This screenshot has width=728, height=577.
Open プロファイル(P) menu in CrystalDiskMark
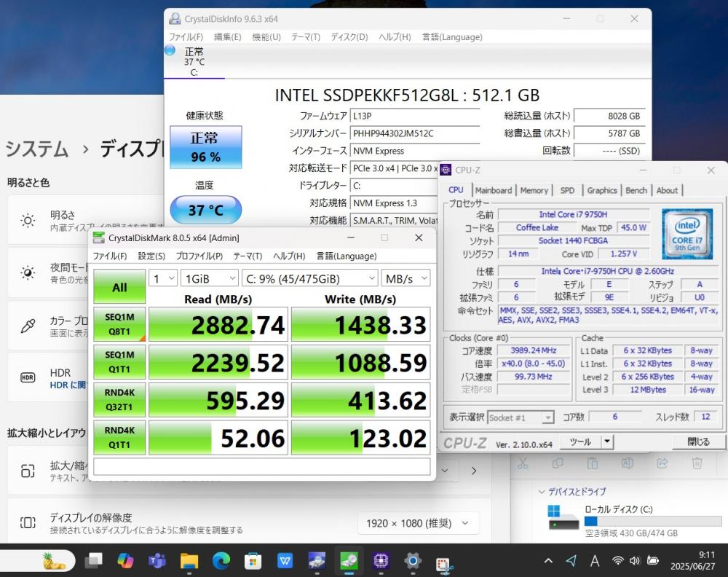tap(199, 256)
